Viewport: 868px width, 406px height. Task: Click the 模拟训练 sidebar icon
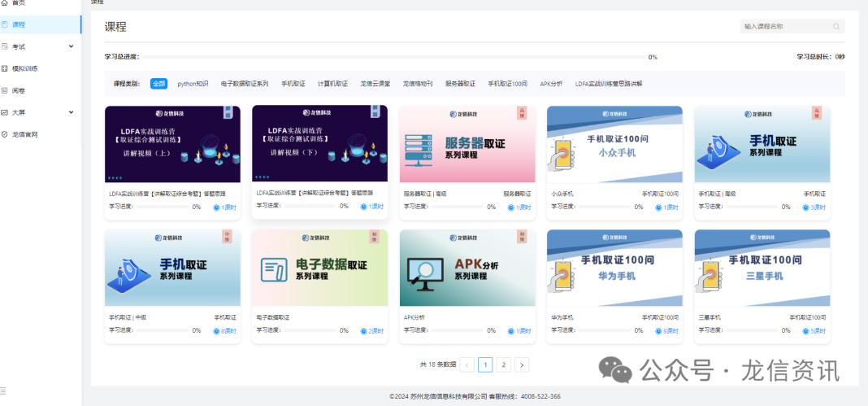pyautogui.click(x=5, y=68)
